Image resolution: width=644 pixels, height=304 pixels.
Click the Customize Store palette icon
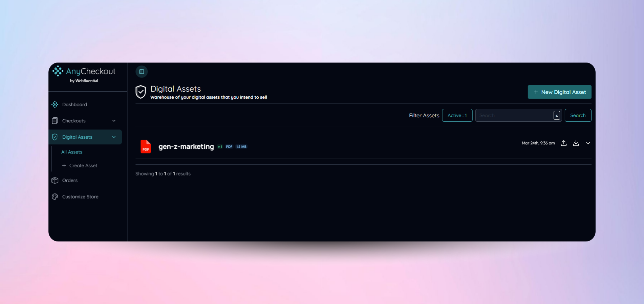pyautogui.click(x=55, y=196)
